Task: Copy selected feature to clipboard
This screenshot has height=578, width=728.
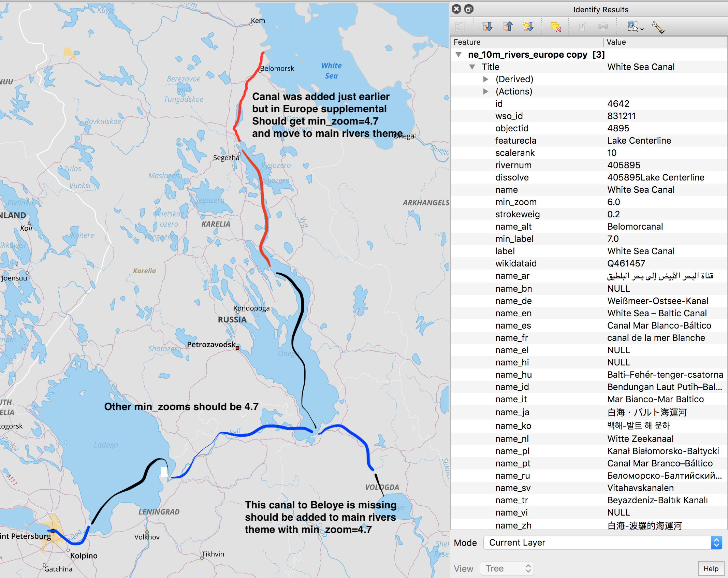Action: coord(582,27)
